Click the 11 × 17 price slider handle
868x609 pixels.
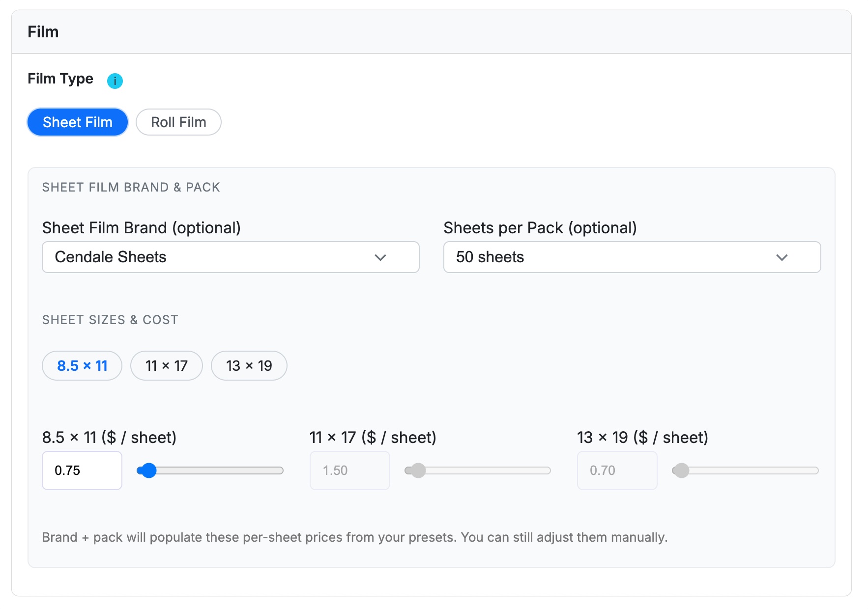pos(418,471)
